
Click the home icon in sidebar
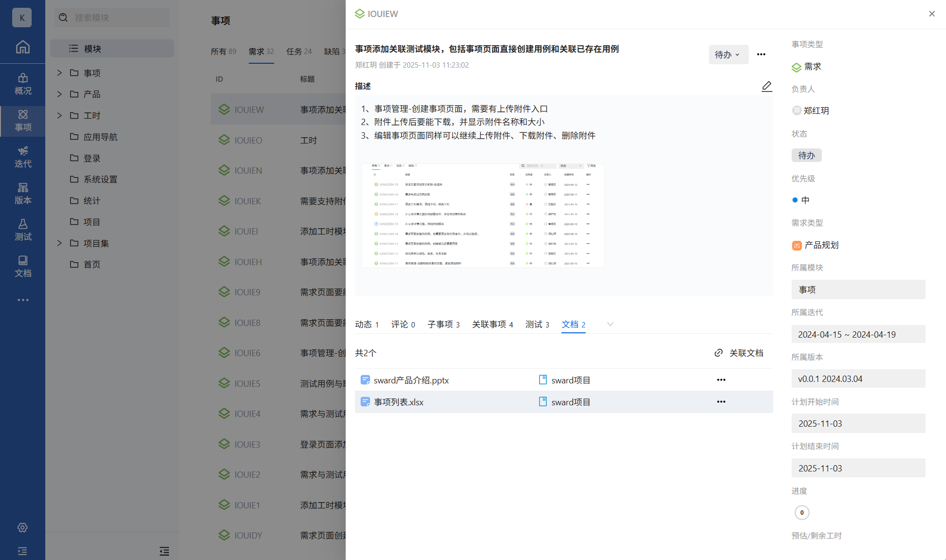coord(22,47)
